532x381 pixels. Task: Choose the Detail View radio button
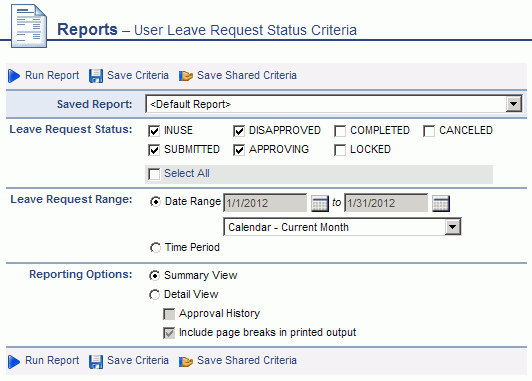click(154, 294)
